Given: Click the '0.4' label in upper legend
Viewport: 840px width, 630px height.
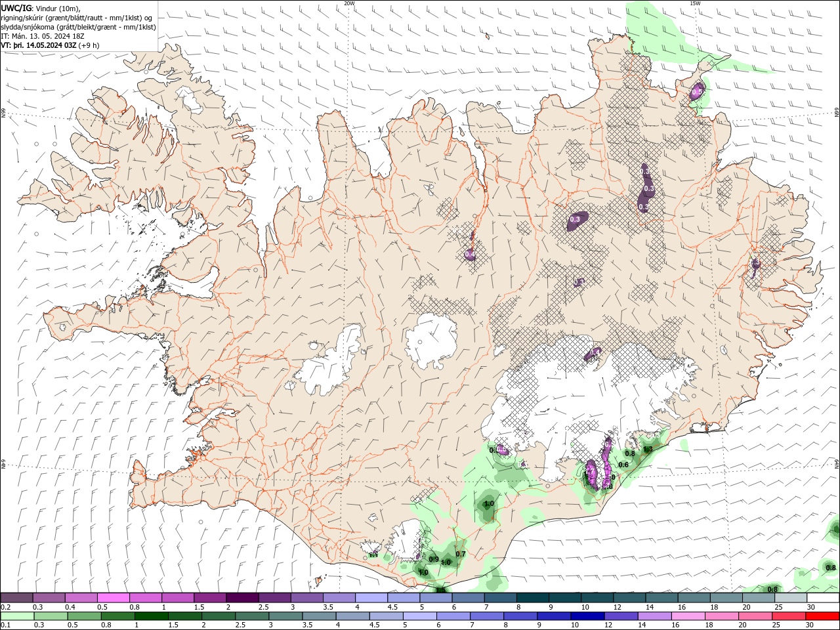Looking at the screenshot, I should (x=70, y=607).
